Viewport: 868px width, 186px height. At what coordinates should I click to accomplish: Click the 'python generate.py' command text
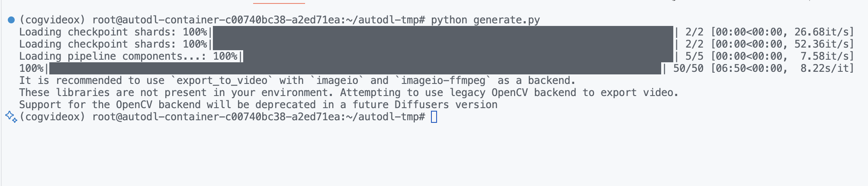click(x=485, y=20)
